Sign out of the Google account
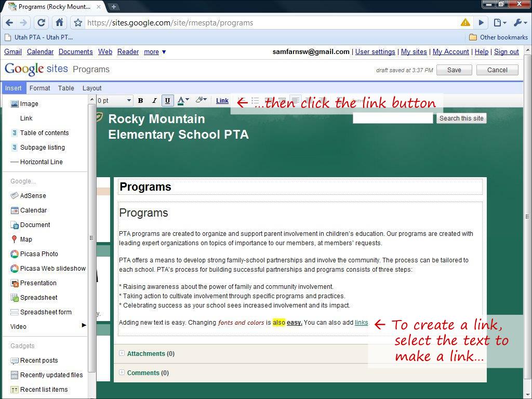The image size is (532, 399). 506,52
